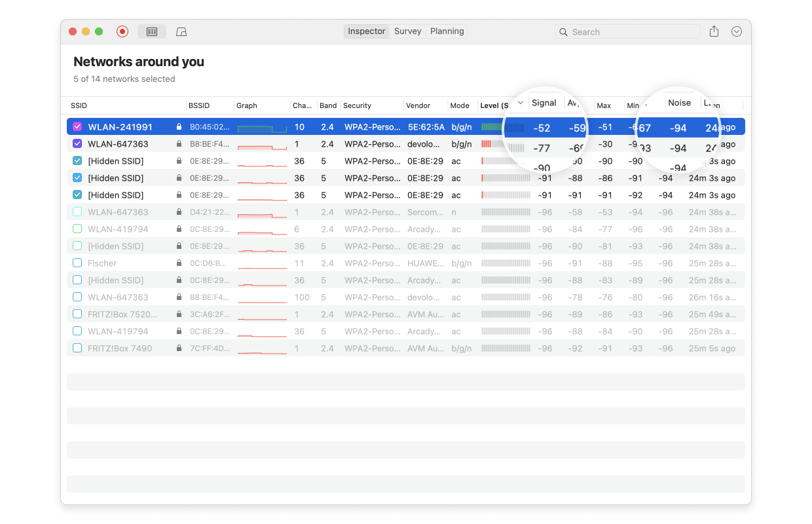Start recording with the red record button

click(122, 31)
